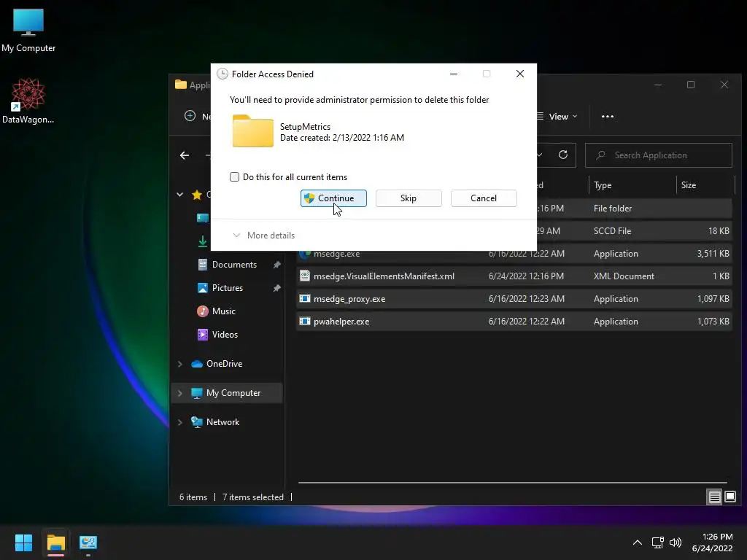Check 'Do this for all current items'
Screen dimensions: 747x560
[x=234, y=177]
